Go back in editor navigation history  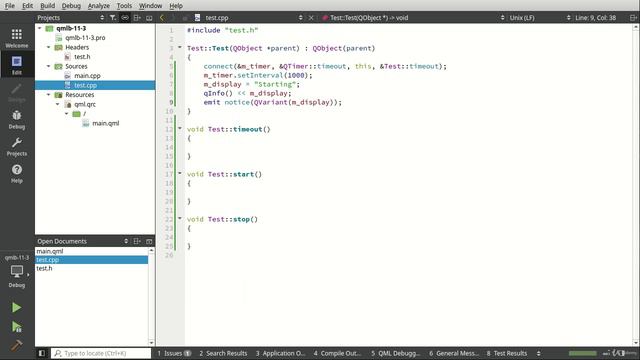coord(162,18)
